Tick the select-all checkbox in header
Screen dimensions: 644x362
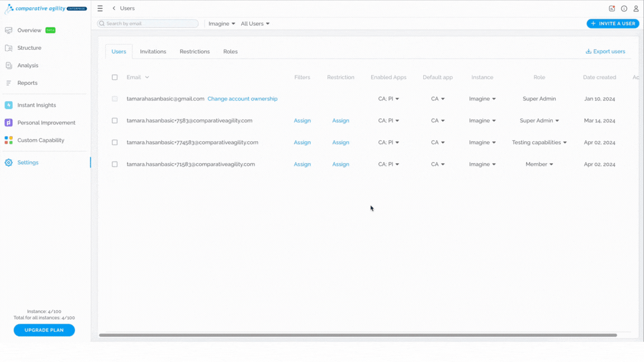(x=115, y=77)
